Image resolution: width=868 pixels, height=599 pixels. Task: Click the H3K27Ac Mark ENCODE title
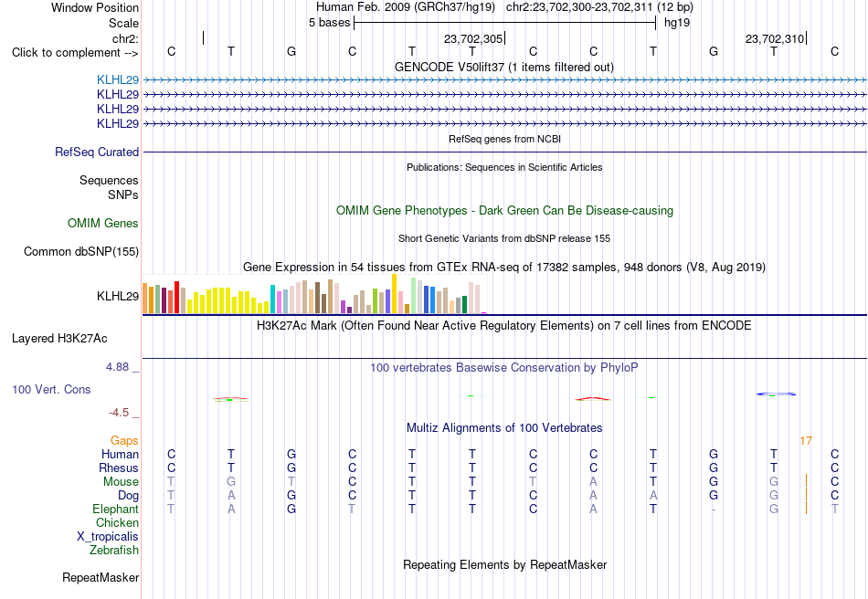click(x=504, y=325)
